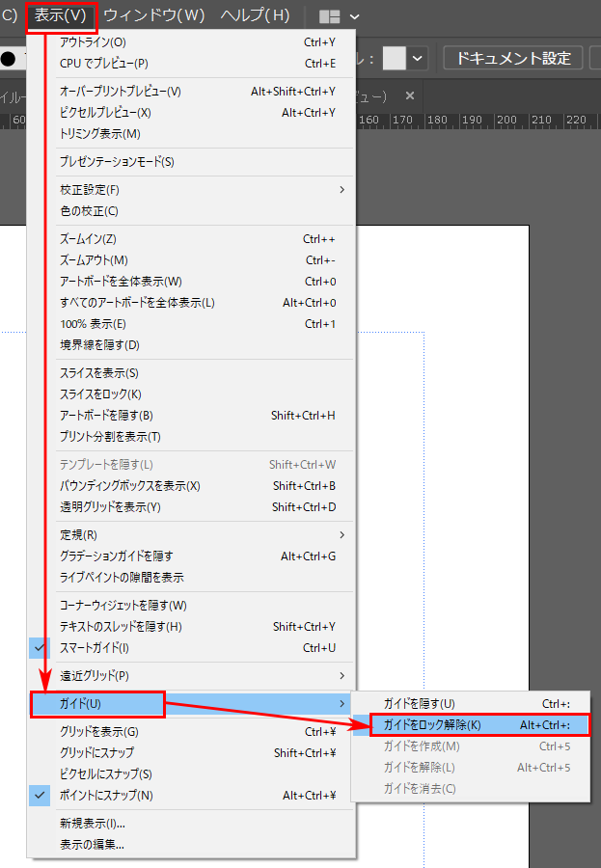Uncheck ポイントにスナップ(N)
The width and height of the screenshot is (601, 868).
tap(191, 796)
